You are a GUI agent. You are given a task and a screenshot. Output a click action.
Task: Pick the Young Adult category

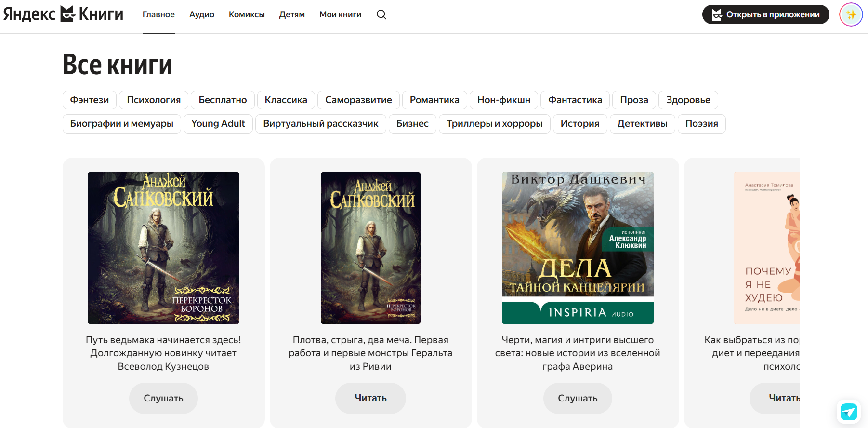tap(218, 123)
